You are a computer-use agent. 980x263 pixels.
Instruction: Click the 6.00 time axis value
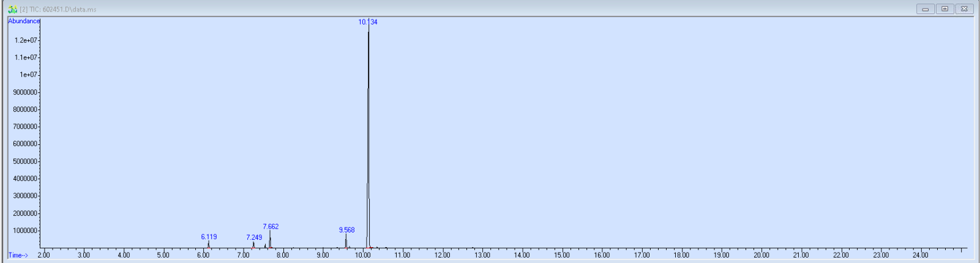[203, 255]
